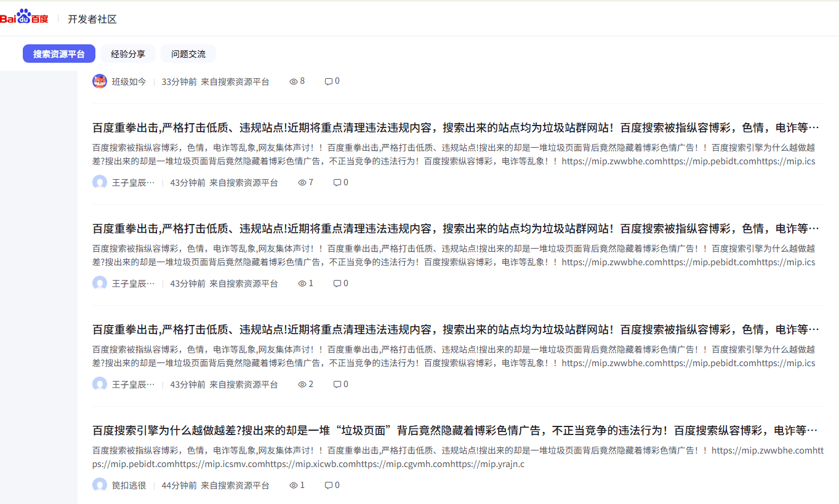Open the 开发者社区 header link

tap(92, 19)
